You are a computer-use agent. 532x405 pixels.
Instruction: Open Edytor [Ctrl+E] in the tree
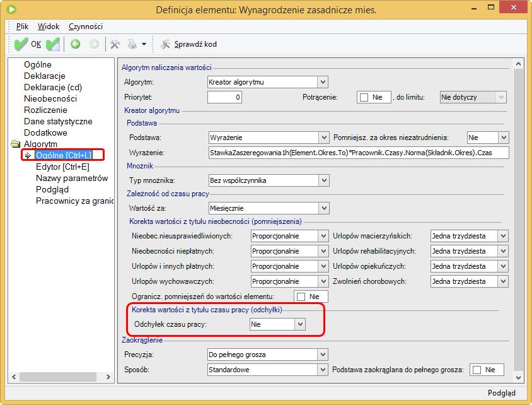(62, 167)
